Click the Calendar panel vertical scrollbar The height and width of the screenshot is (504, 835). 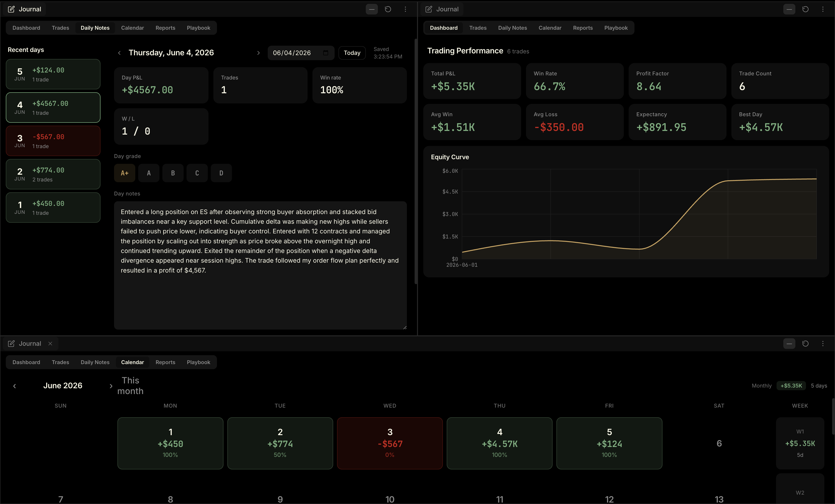pos(833,417)
